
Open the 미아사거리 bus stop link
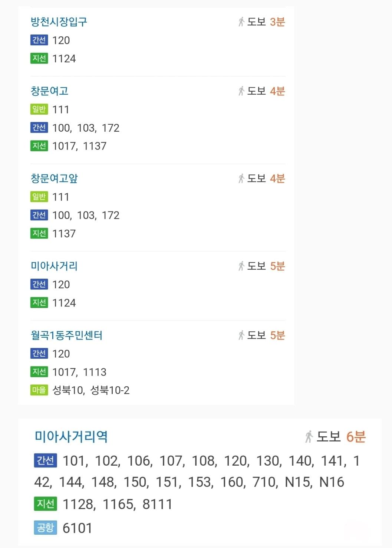point(54,266)
